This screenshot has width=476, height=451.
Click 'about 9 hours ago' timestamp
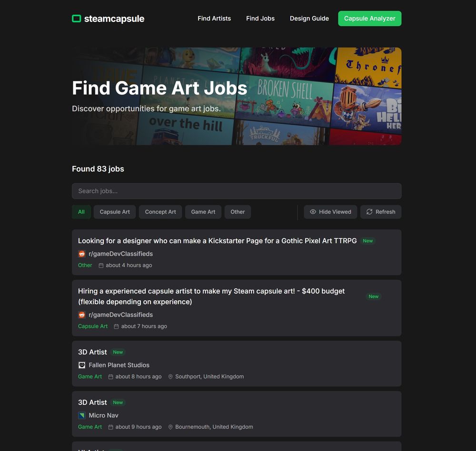(x=139, y=427)
